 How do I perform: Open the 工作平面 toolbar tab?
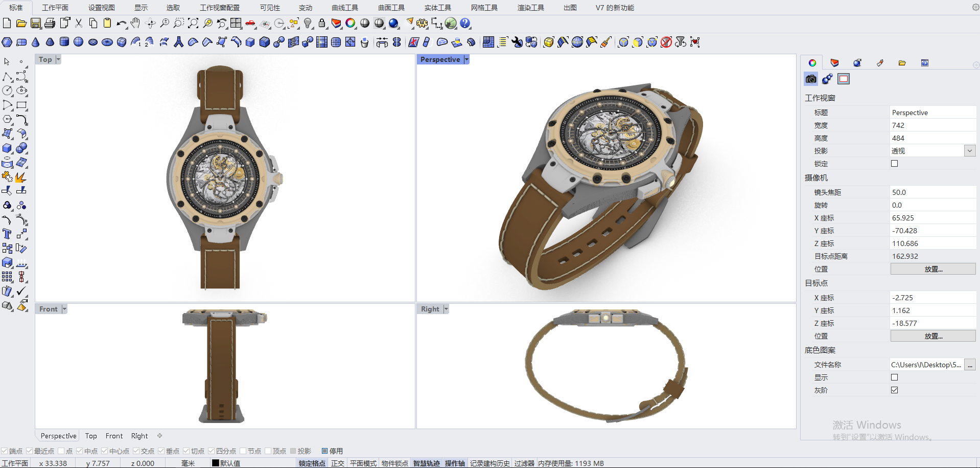[55, 8]
